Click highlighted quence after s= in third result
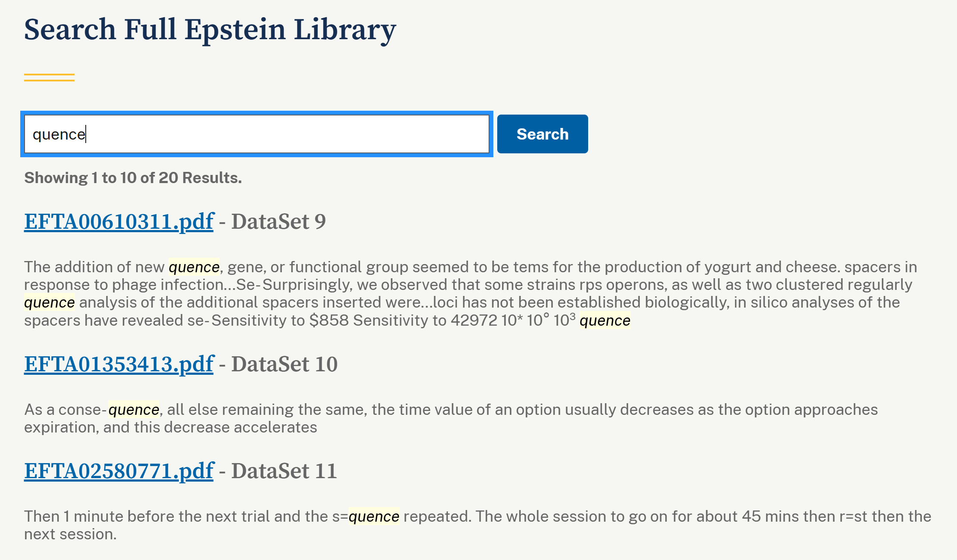This screenshot has width=957, height=560. [374, 516]
